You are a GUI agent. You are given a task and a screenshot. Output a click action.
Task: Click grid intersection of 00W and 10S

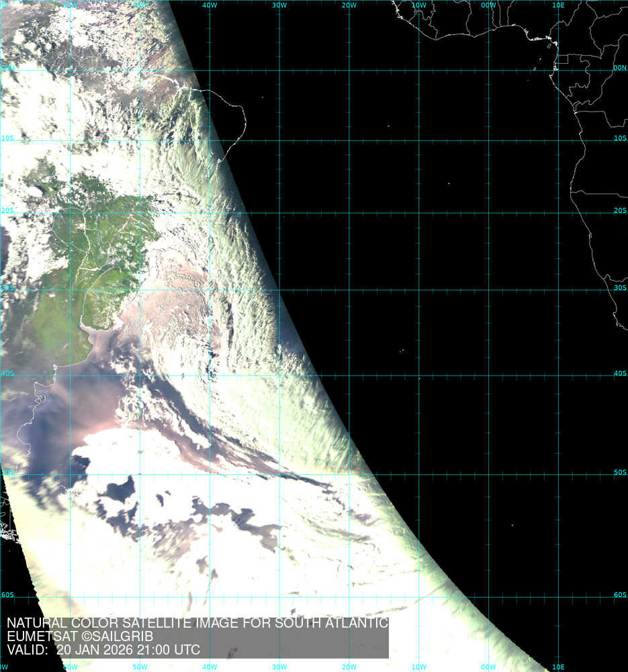tap(489, 140)
